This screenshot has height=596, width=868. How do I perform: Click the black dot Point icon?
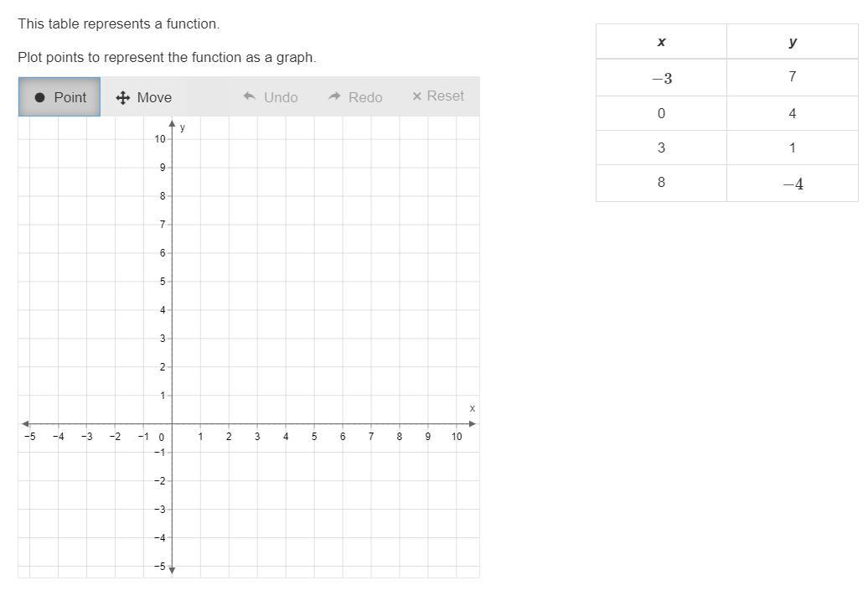pyautogui.click(x=40, y=97)
